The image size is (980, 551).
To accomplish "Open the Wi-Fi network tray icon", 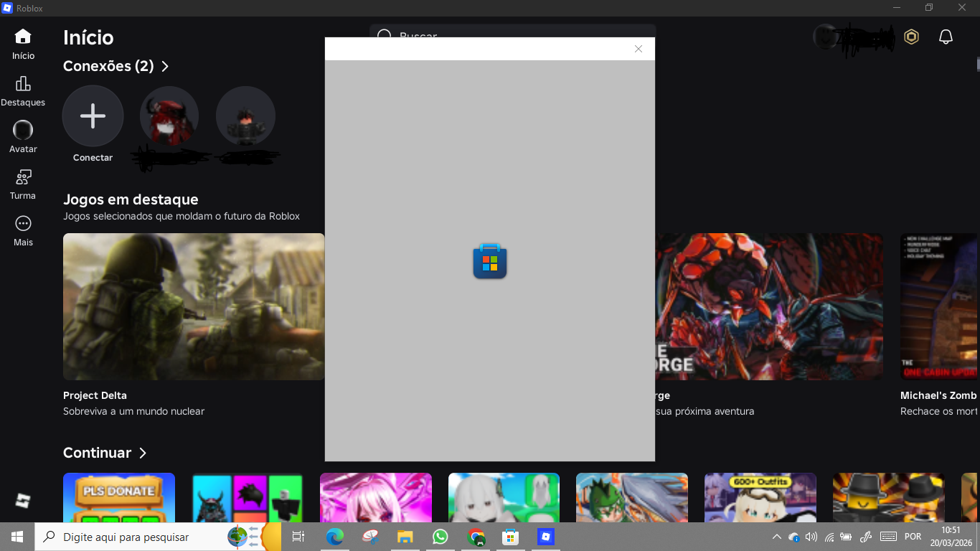I will point(829,537).
